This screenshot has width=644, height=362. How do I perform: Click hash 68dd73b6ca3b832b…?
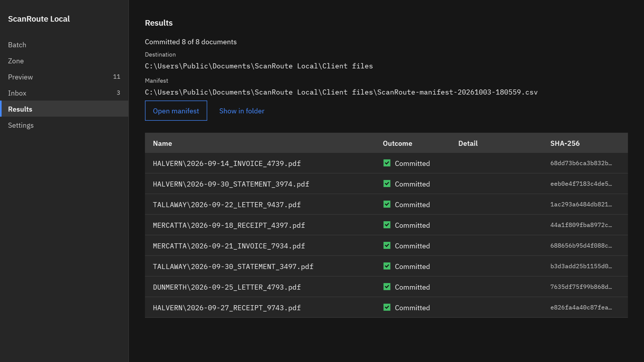click(x=581, y=163)
